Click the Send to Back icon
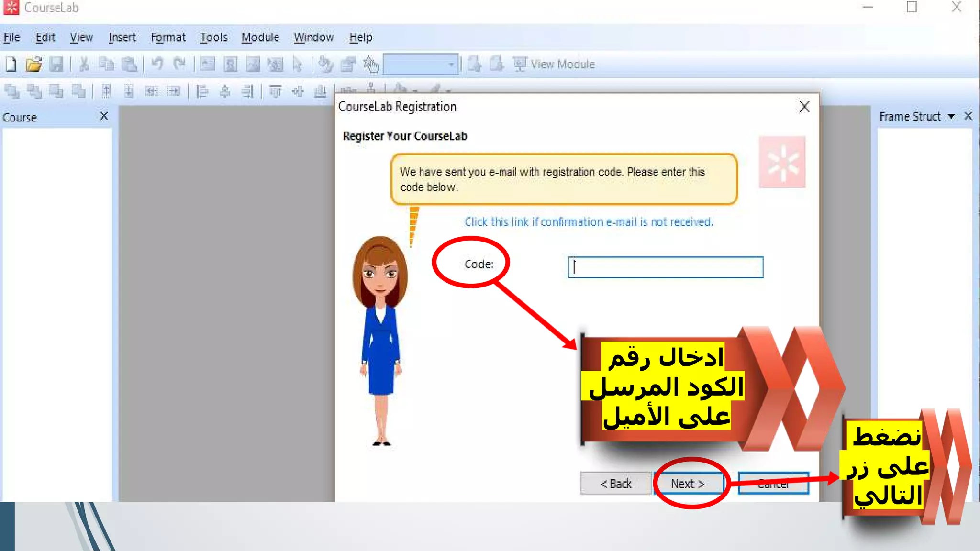Screen dimensions: 980x551 coord(34,91)
